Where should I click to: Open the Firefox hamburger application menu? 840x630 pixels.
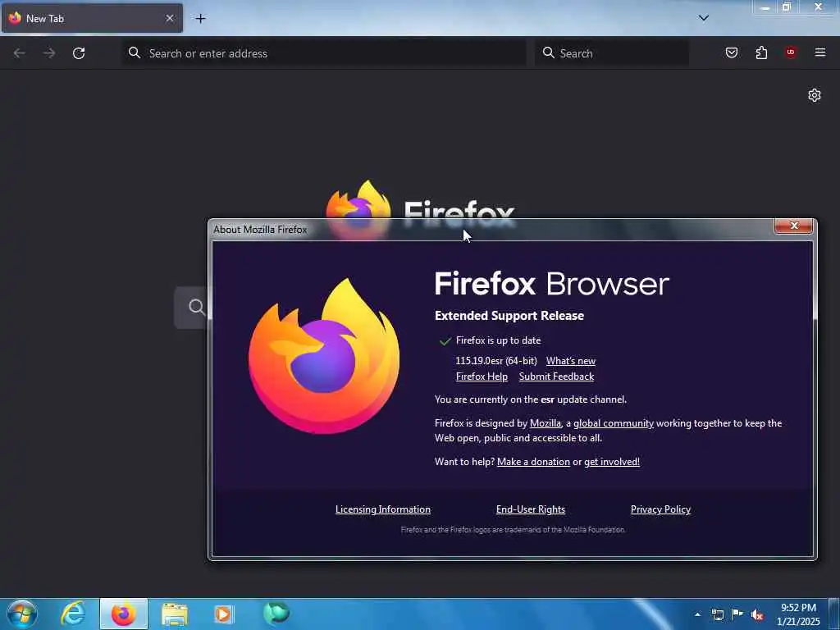(820, 52)
